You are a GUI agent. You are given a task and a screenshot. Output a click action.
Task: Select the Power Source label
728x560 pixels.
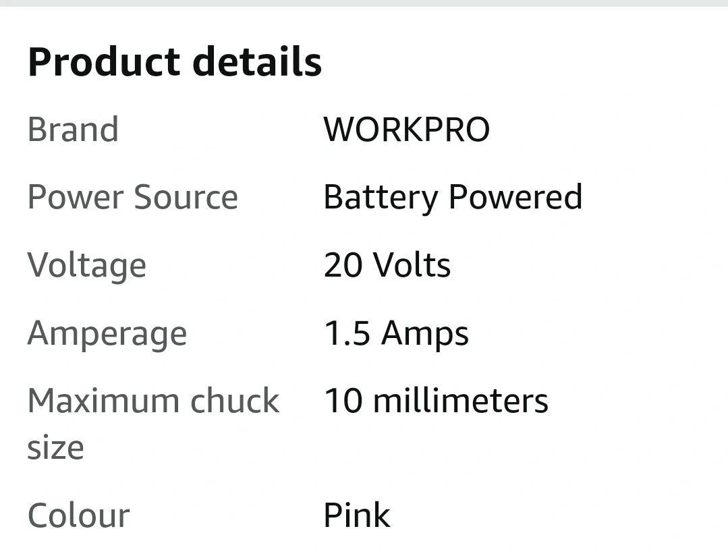click(x=133, y=197)
